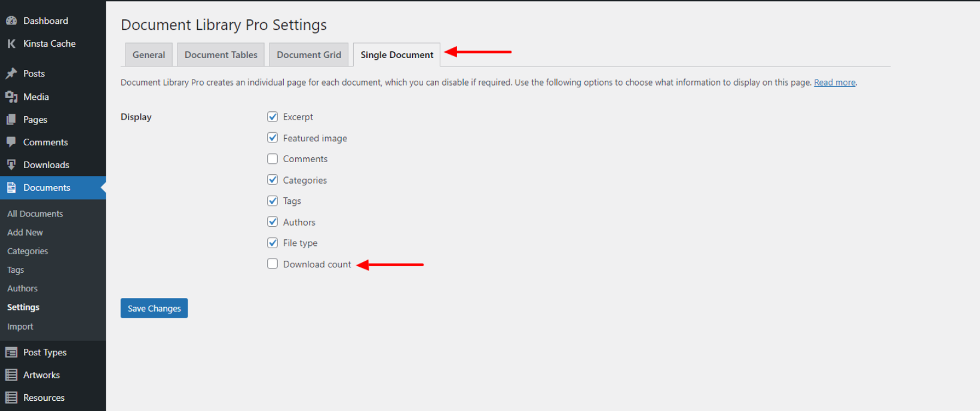
Task: Select the Downloads sidebar icon
Action: [11, 165]
